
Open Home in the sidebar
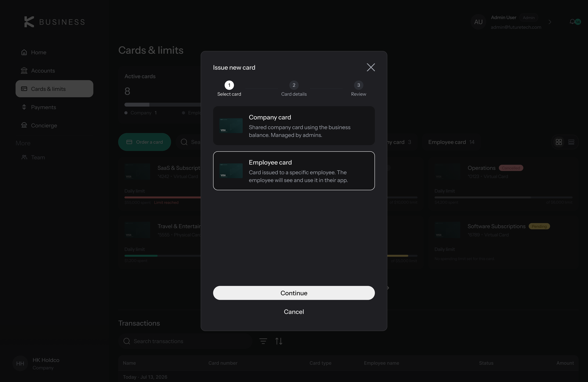[54, 52]
